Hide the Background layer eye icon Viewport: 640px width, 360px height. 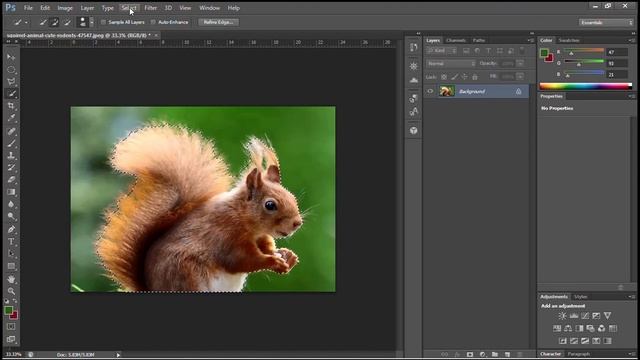click(430, 91)
